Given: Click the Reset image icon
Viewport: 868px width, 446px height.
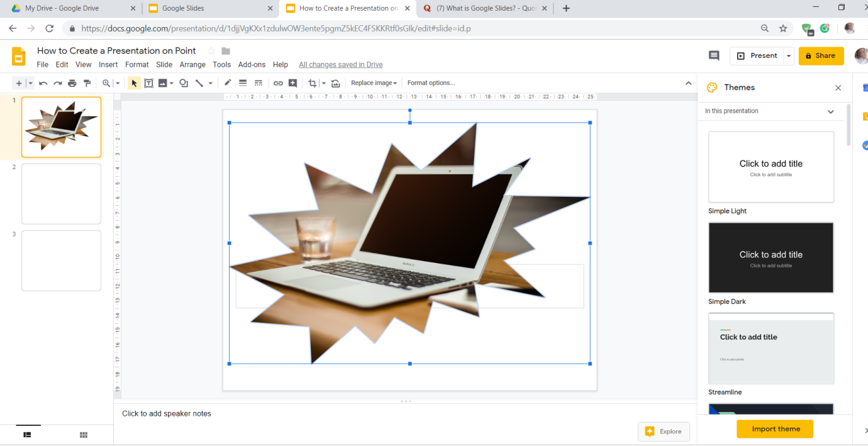Looking at the screenshot, I should point(335,83).
